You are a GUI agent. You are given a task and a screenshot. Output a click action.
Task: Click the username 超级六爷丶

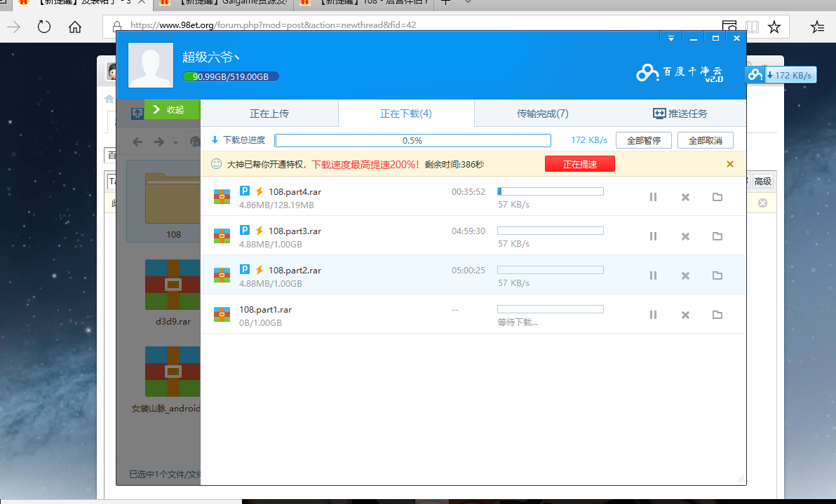point(211,57)
